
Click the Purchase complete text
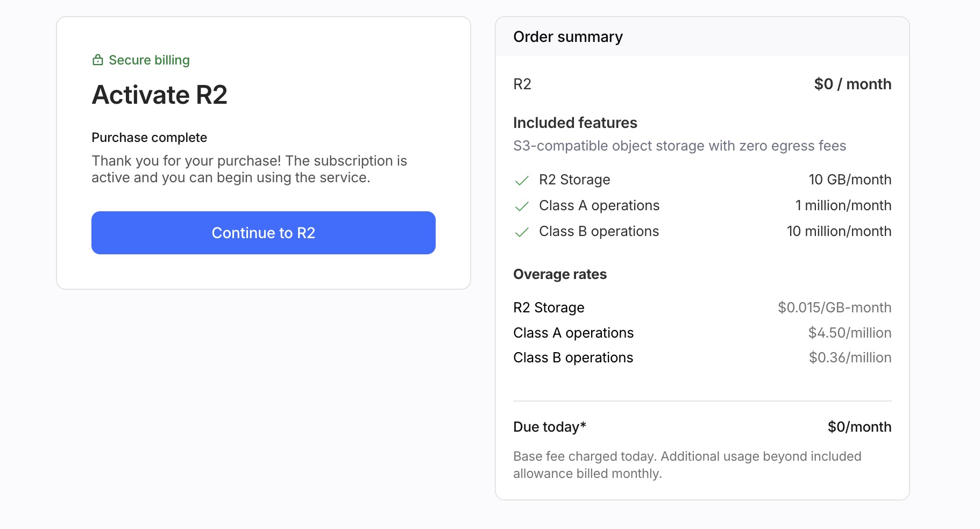pyautogui.click(x=149, y=138)
